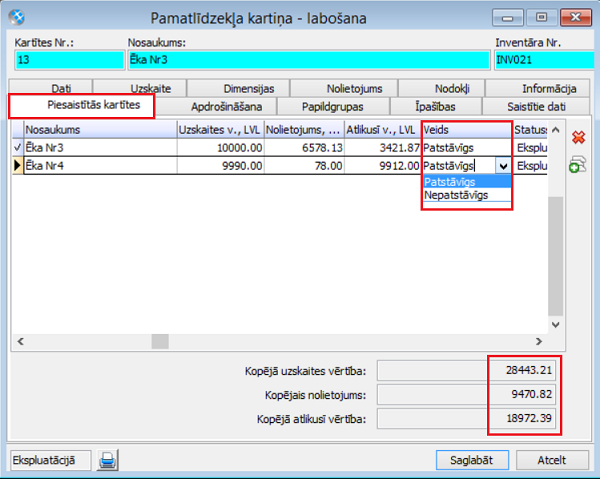Open the Apdrošināšana tab
Screen dimensions: 600x479
coord(216,106)
